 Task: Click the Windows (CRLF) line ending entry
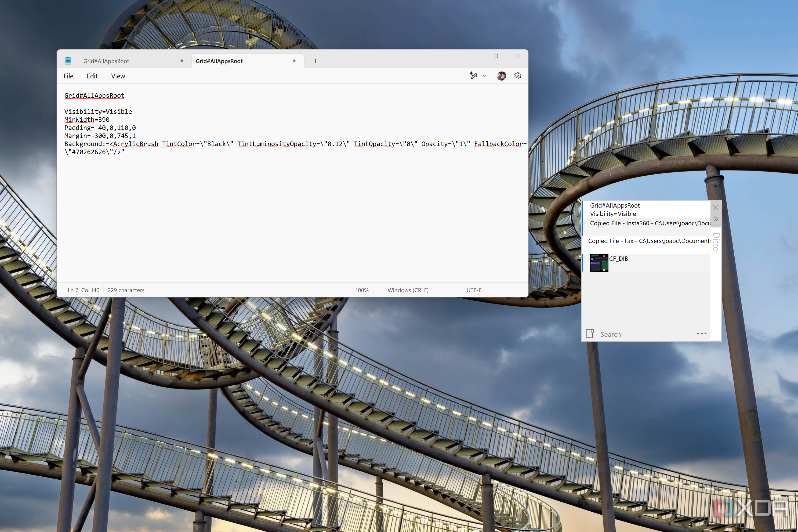[408, 290]
